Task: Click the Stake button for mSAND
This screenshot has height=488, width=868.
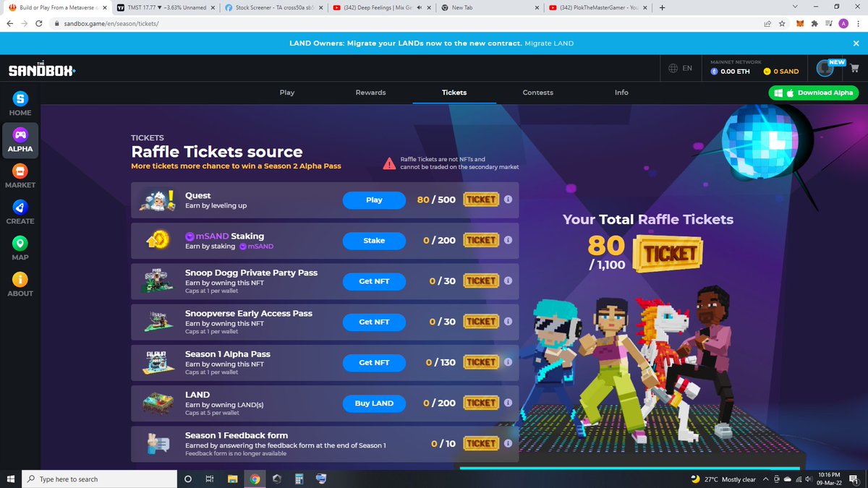Action: coord(374,240)
